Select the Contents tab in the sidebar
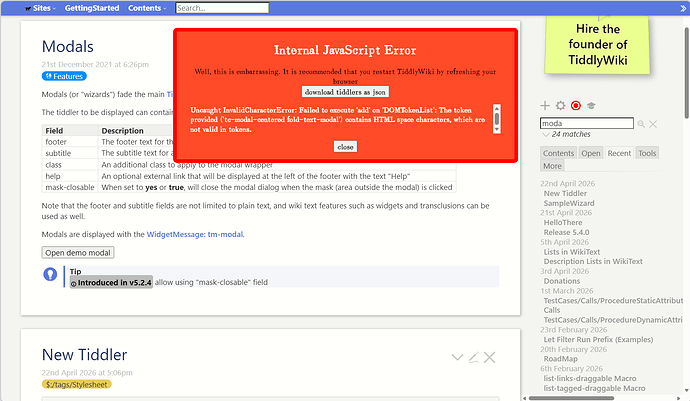This screenshot has height=401, width=690. (558, 153)
